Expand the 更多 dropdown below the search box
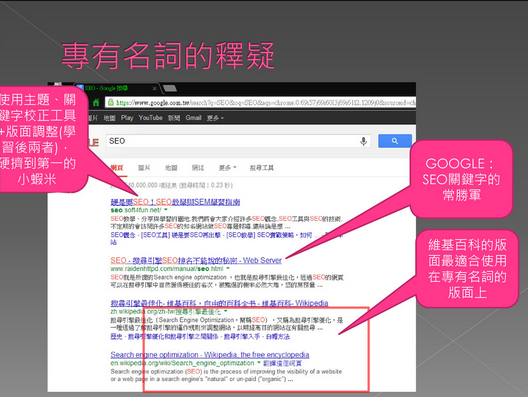Screen dimensions: 528x397 pos(228,168)
